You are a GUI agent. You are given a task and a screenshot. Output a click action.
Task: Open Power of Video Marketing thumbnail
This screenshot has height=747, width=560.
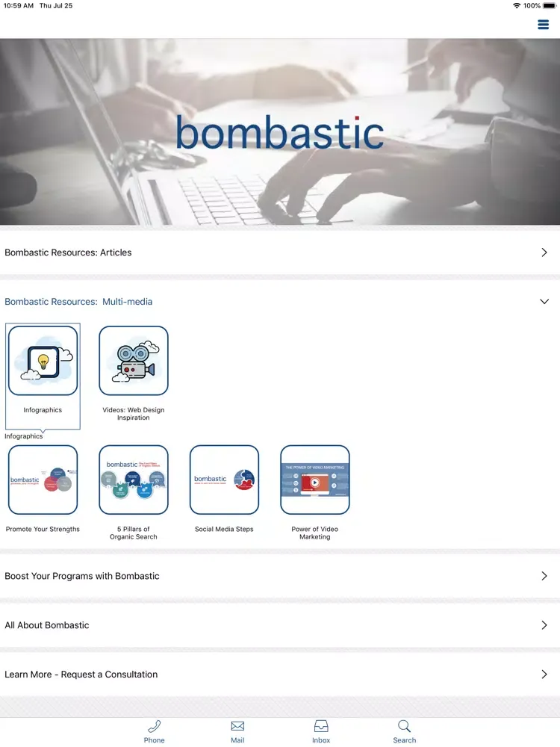(315, 480)
